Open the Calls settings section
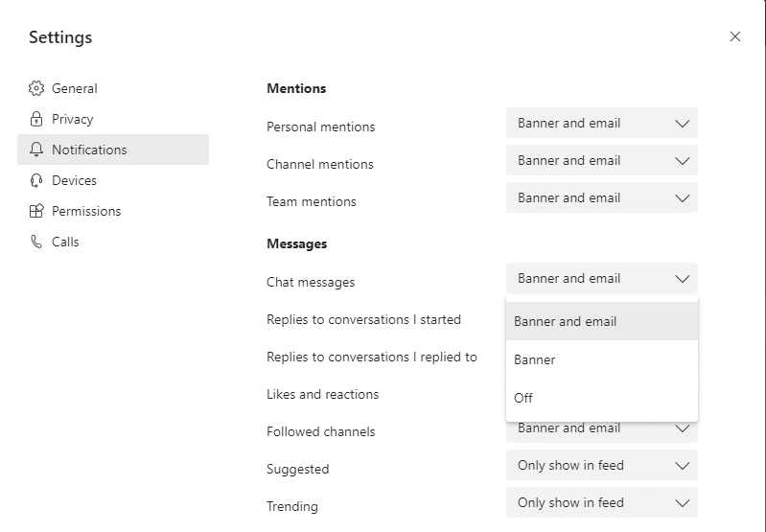This screenshot has width=766, height=532. [65, 242]
